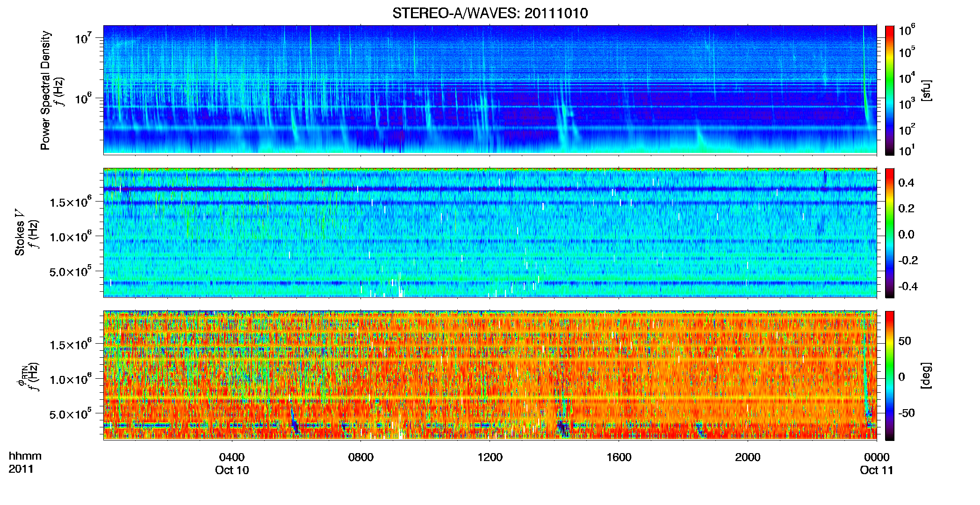
Task: Click the time axis label 0400
Action: 232,457
